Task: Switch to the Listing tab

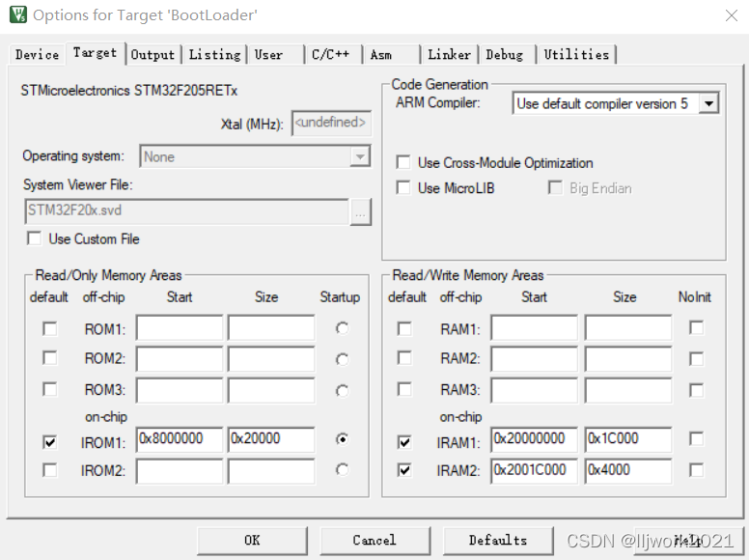Action: pos(214,54)
